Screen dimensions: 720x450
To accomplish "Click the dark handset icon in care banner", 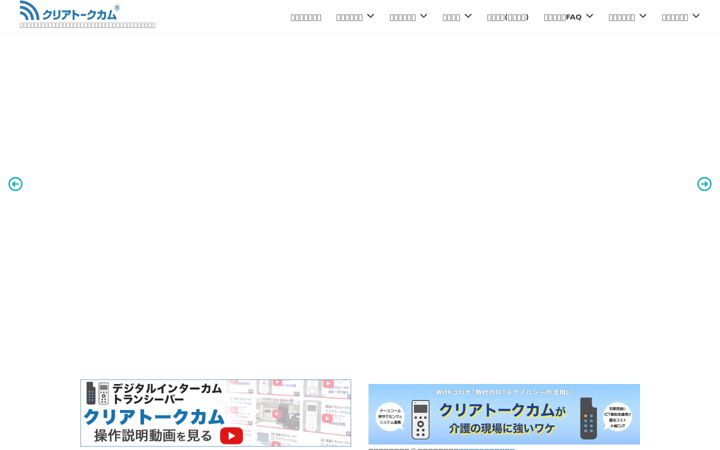I will (588, 418).
